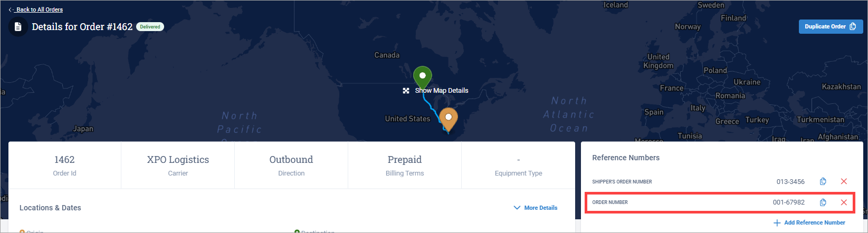This screenshot has height=233, width=868.
Task: Click the orange destination map pin
Action: click(x=448, y=119)
